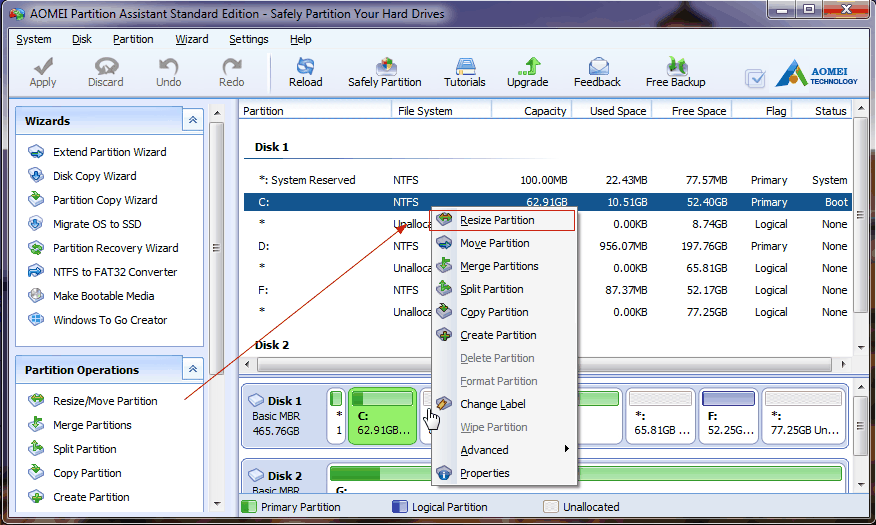Choose Copy Partition in context menu
The height and width of the screenshot is (525, 876).
(x=506, y=312)
